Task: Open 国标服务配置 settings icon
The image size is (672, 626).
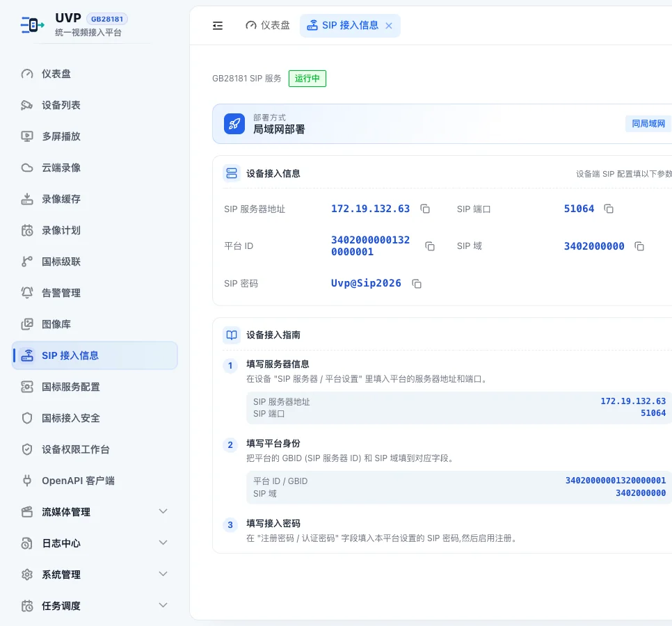Action: 27,387
